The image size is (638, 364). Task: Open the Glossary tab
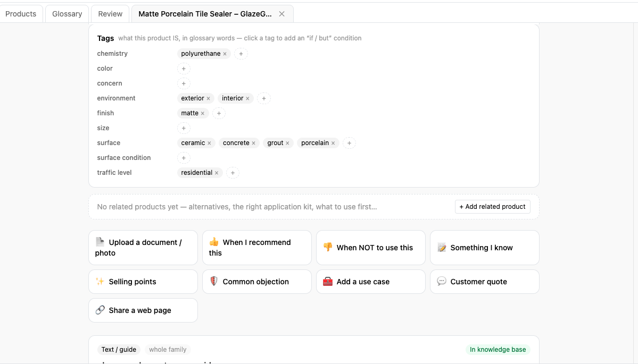67,14
